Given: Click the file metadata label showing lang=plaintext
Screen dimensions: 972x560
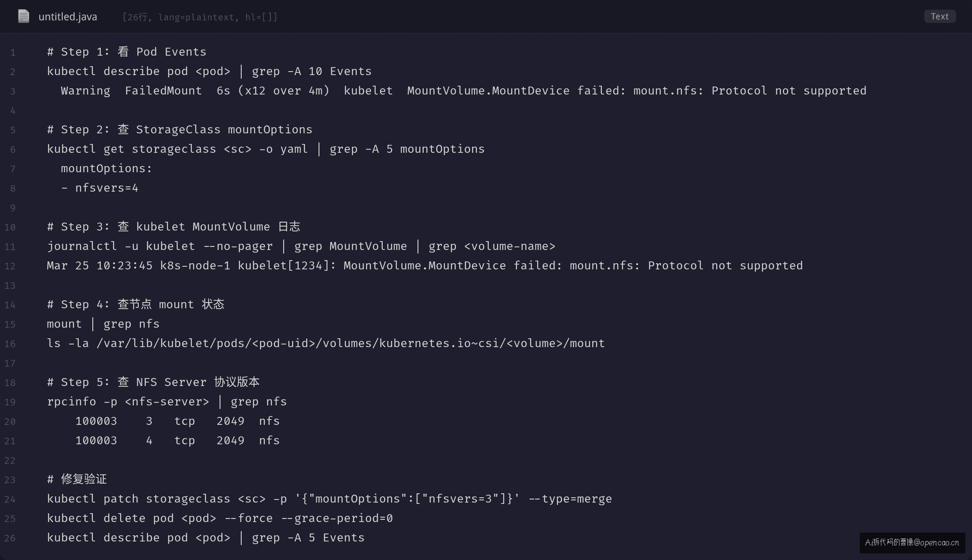Looking at the screenshot, I should coord(200,17).
